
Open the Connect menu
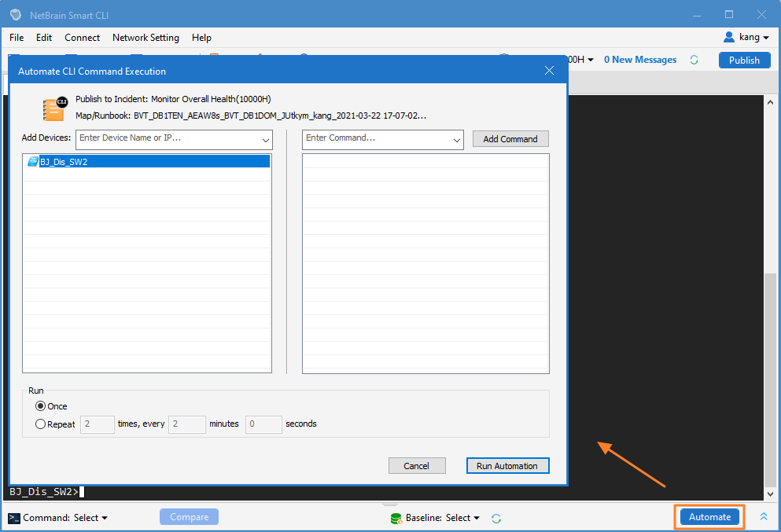point(82,37)
